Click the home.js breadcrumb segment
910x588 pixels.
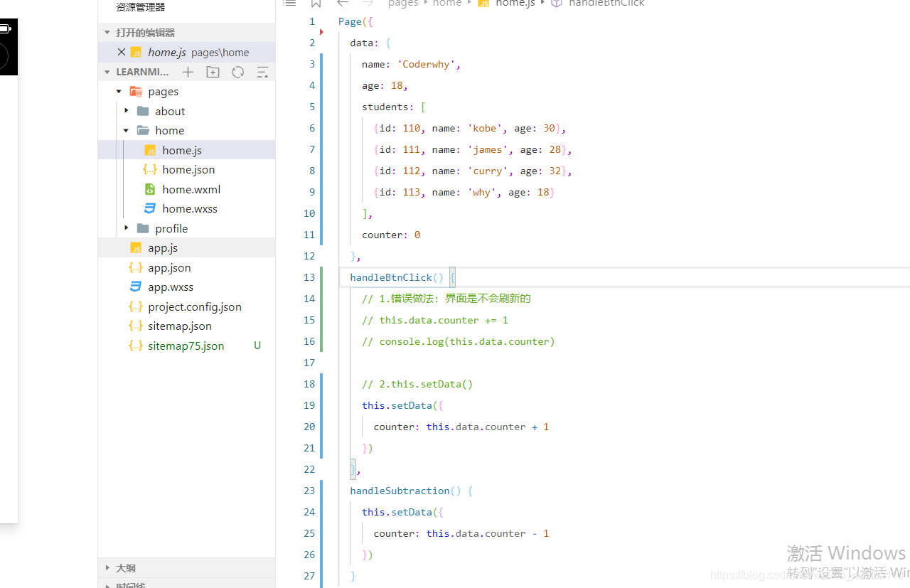pyautogui.click(x=515, y=4)
